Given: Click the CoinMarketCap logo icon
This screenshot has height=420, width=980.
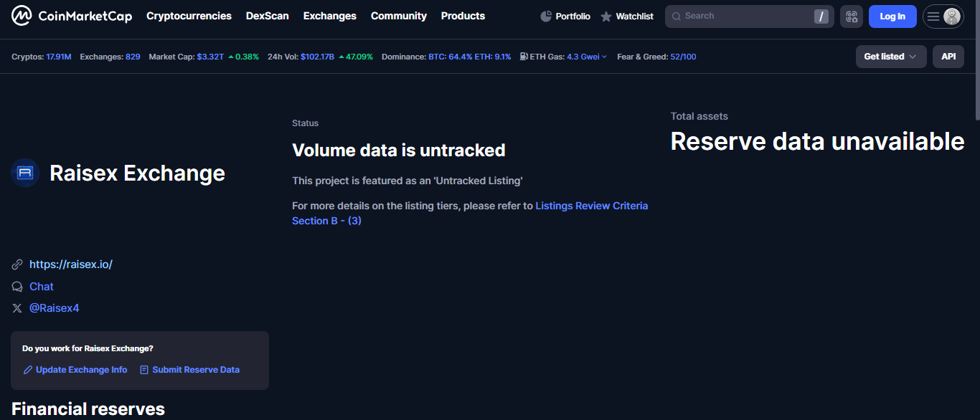Looking at the screenshot, I should (22, 16).
